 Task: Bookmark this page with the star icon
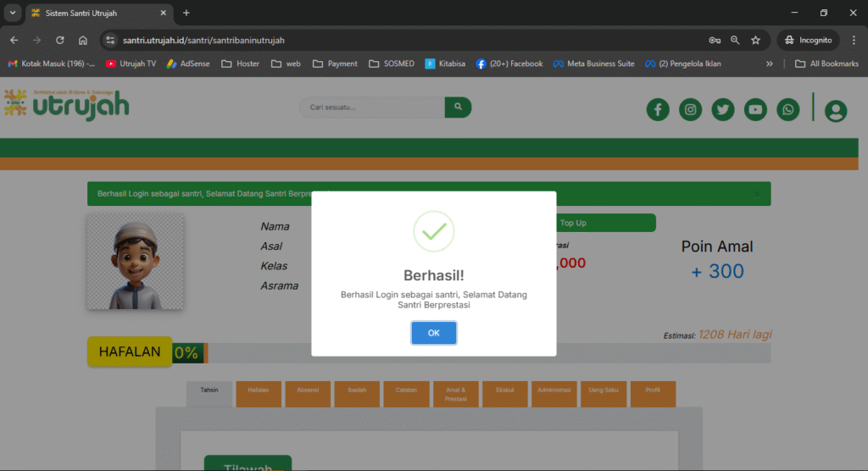pyautogui.click(x=755, y=40)
